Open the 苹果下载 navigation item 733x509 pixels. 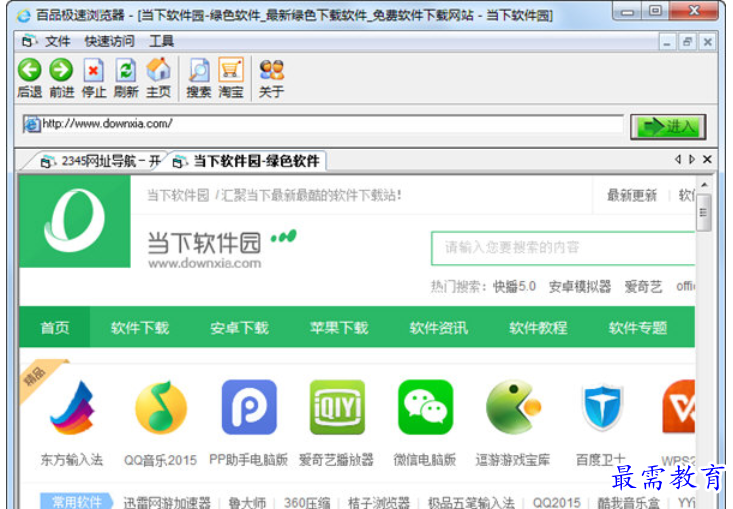[339, 328]
